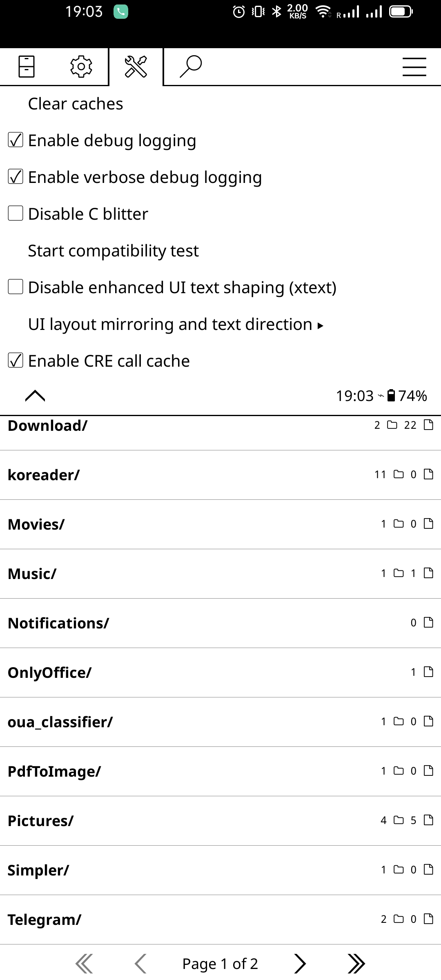
Task: Open the settings gear tab
Action: tap(81, 66)
